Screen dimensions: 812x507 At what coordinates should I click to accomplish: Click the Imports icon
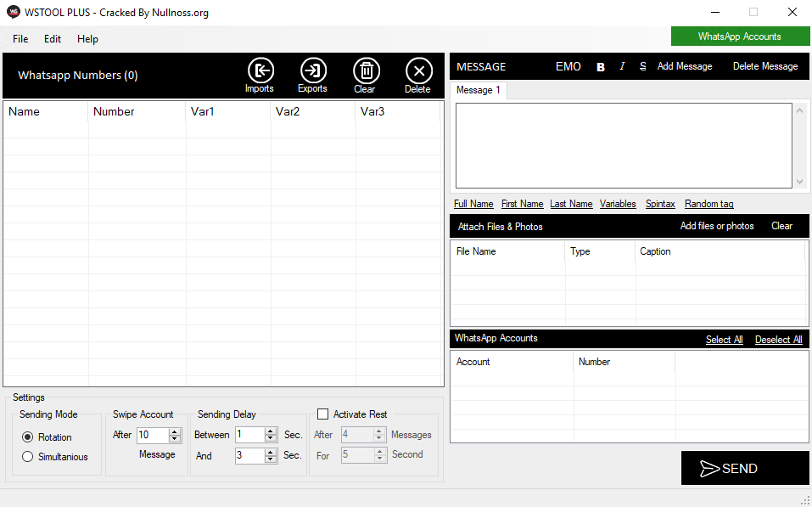[x=260, y=70]
